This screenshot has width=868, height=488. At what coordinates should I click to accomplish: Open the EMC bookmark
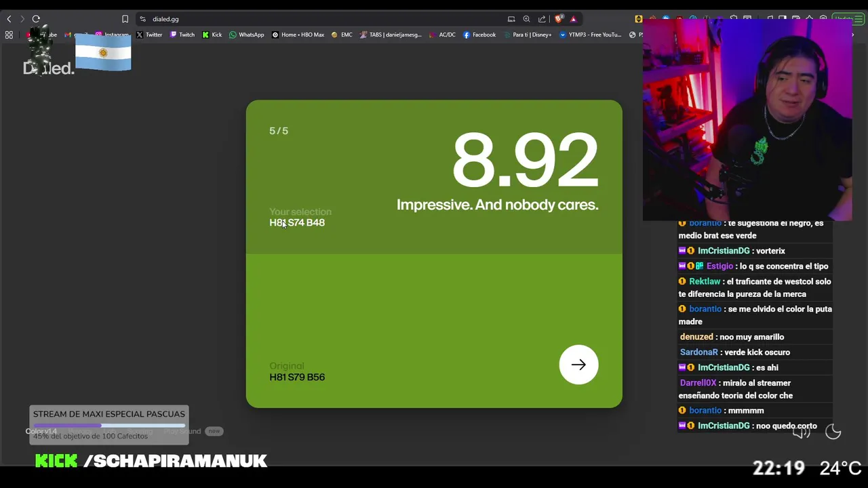pyautogui.click(x=342, y=35)
